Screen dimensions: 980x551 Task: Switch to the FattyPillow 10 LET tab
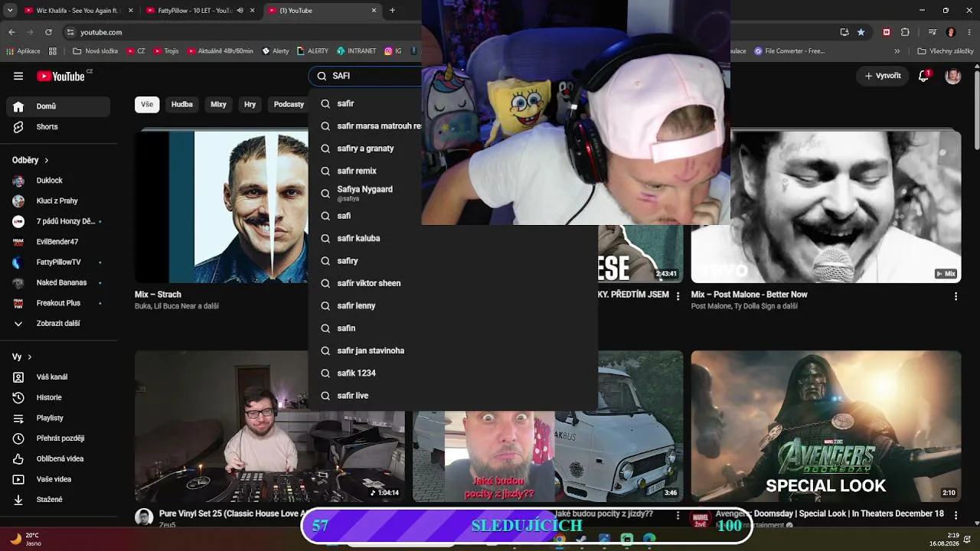point(201,11)
